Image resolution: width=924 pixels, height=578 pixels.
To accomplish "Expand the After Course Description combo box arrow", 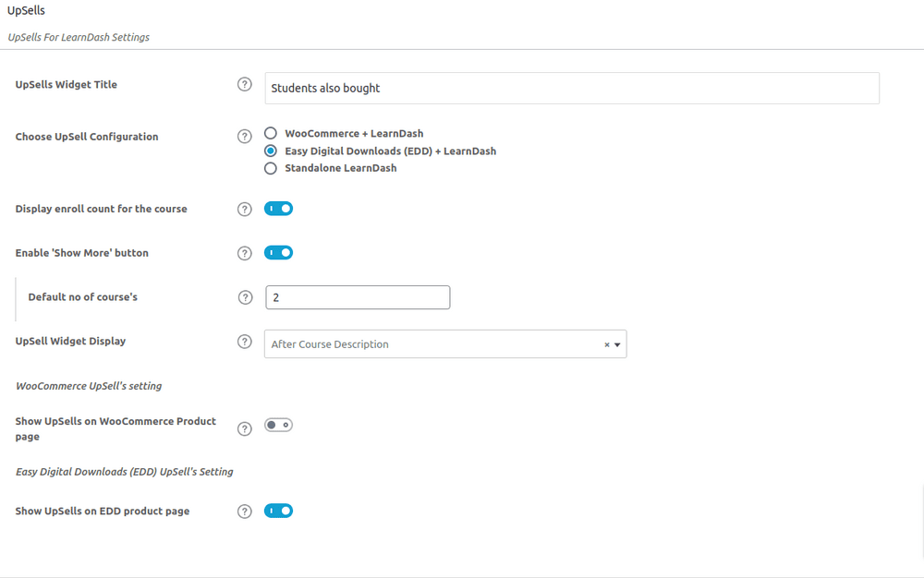I will [619, 343].
